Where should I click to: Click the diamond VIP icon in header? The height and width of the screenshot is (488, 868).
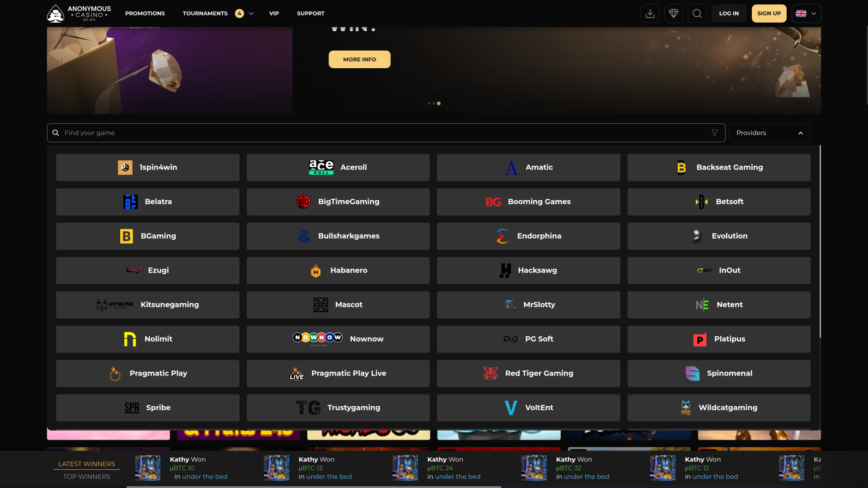674,14
